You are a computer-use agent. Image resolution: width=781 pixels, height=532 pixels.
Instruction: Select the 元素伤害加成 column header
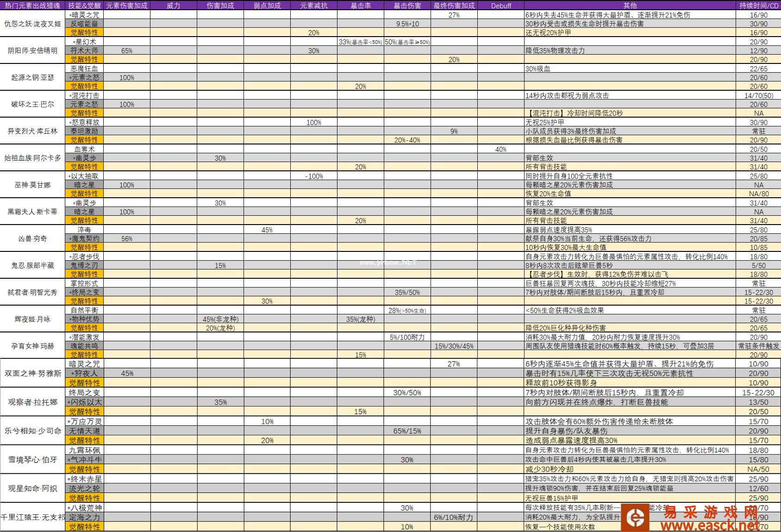127,6
